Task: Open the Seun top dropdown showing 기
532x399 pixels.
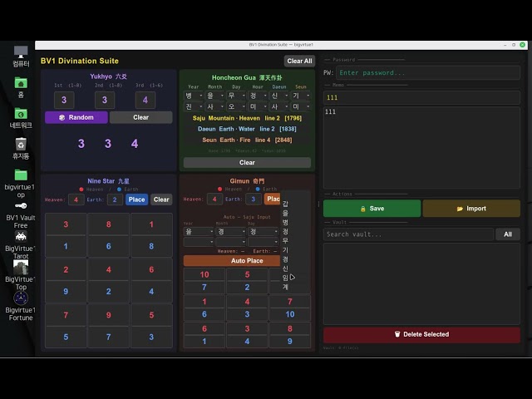Action: point(301,96)
